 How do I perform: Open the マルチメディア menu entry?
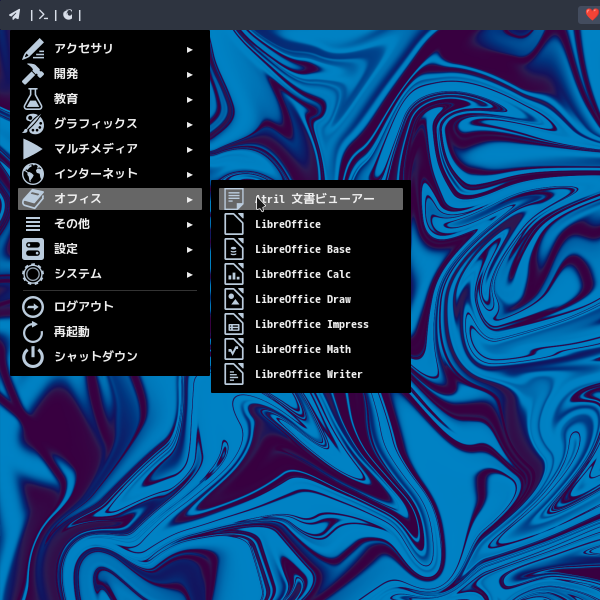point(110,149)
